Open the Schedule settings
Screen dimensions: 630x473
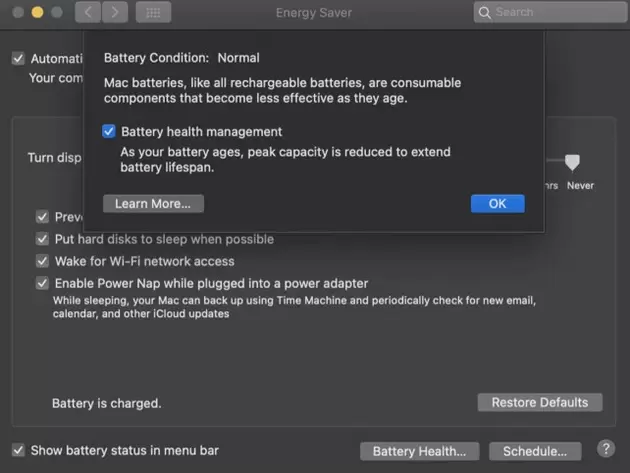tap(541, 451)
